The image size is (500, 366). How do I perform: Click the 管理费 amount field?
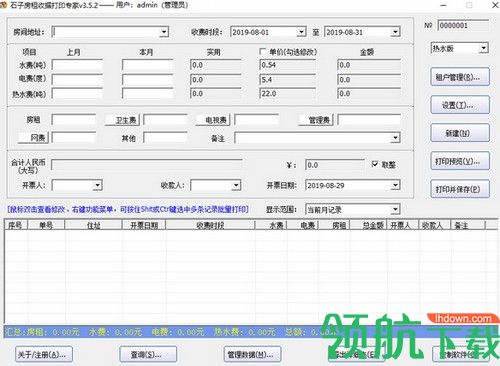click(x=369, y=120)
